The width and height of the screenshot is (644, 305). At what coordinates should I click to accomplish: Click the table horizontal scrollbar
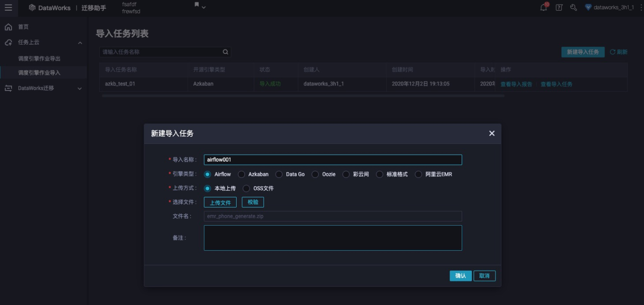[x=303, y=96]
